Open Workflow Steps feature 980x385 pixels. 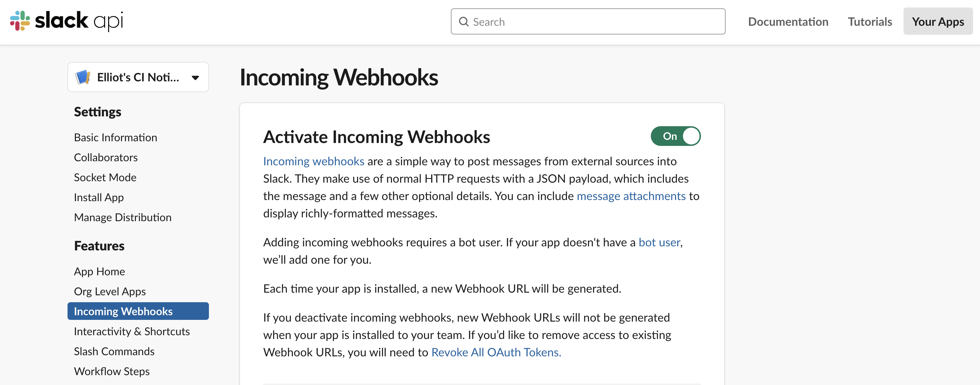tap(112, 371)
